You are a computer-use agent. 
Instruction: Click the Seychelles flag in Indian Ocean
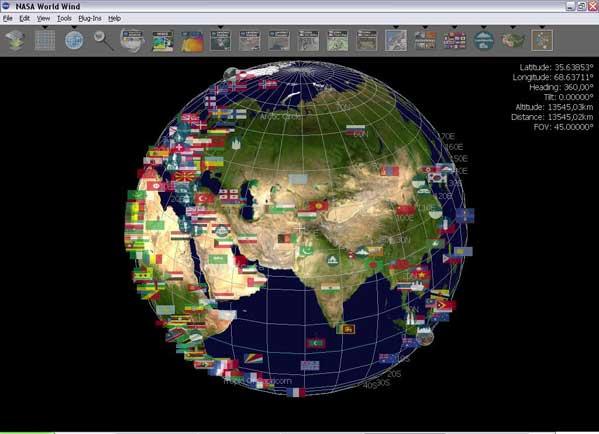pos(253,358)
